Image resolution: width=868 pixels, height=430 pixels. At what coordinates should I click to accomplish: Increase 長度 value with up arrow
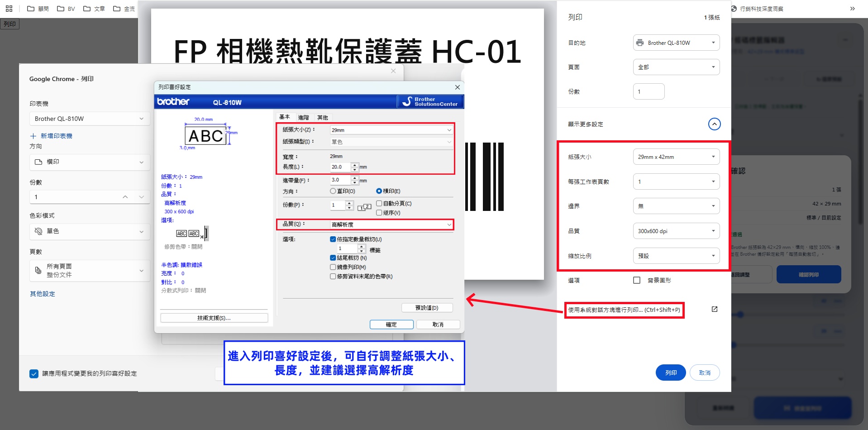coord(355,165)
